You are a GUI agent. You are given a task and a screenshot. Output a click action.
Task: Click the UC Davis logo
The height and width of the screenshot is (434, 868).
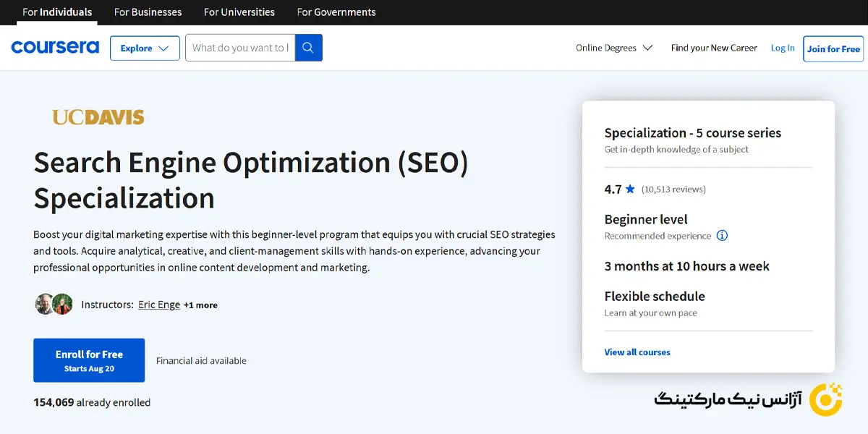click(x=98, y=117)
